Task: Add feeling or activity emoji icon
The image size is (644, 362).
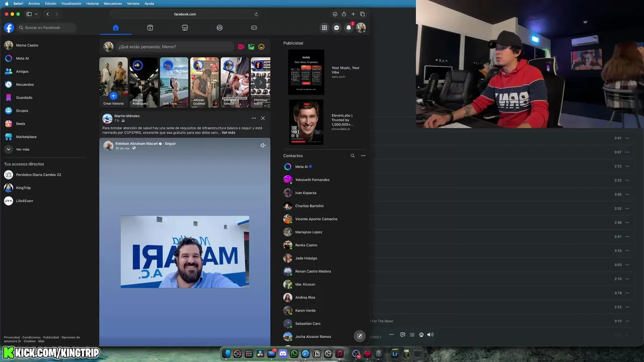Action: pyautogui.click(x=262, y=47)
